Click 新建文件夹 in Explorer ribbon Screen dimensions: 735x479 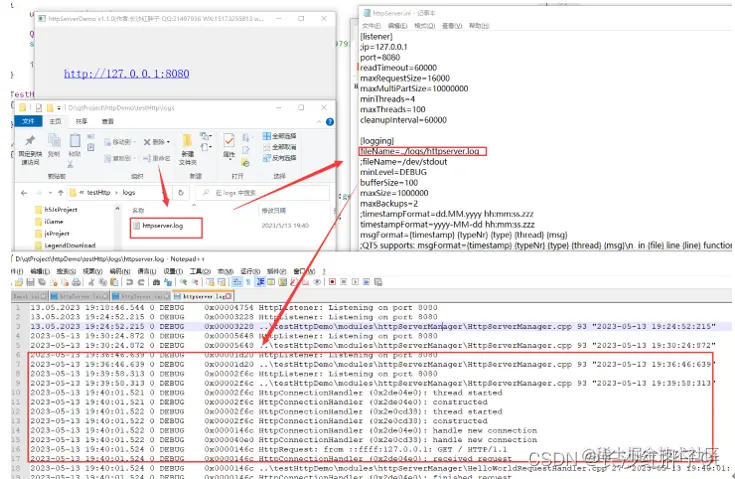click(x=188, y=150)
